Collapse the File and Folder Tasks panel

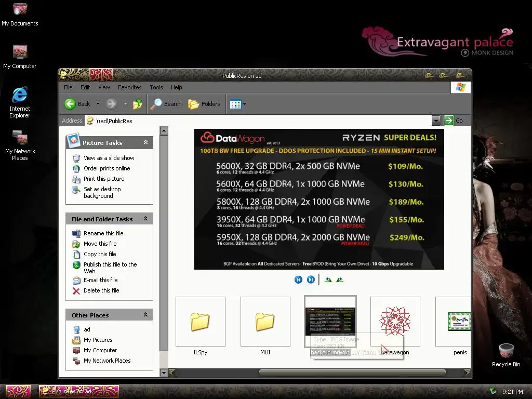point(145,219)
